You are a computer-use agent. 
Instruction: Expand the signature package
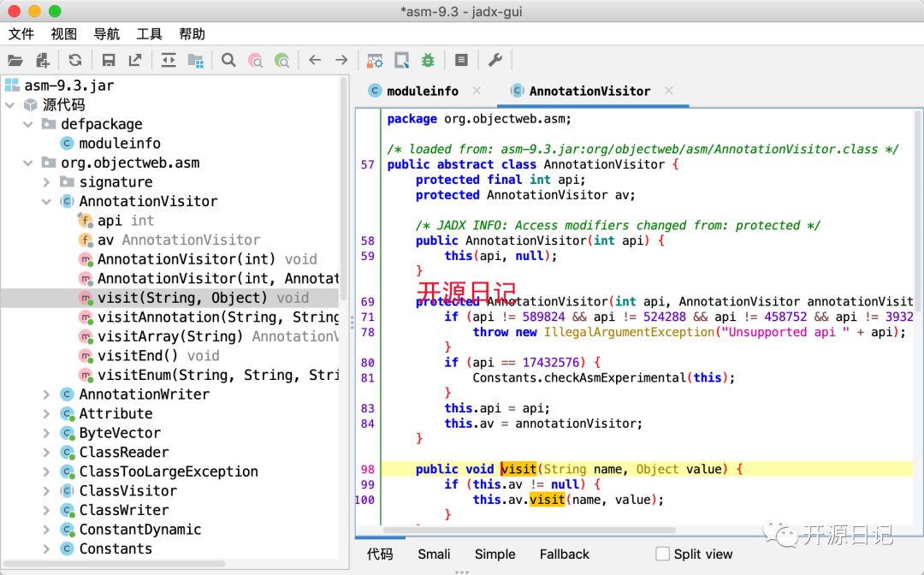(47, 182)
